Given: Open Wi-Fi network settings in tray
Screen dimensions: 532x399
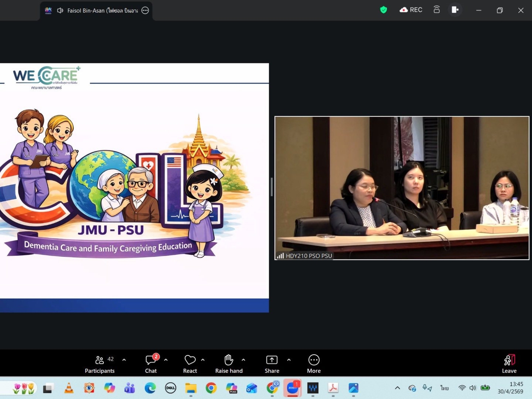Looking at the screenshot, I should pos(462,388).
